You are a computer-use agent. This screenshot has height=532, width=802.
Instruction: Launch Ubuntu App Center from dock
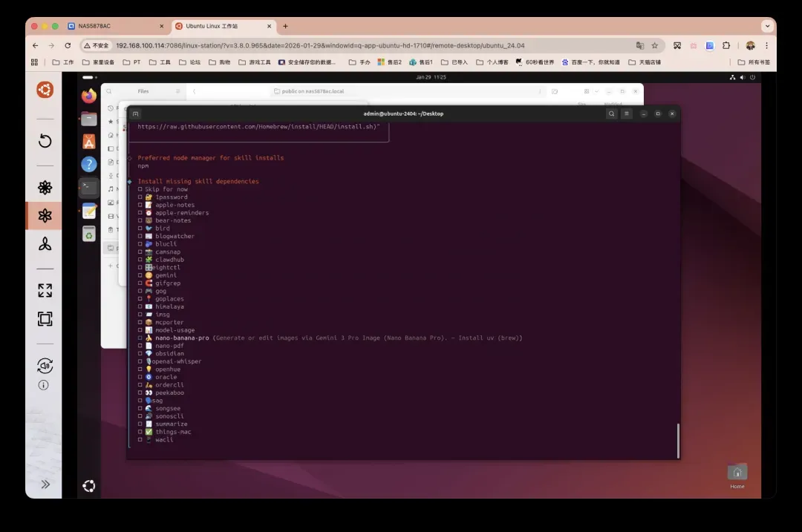pos(89,142)
